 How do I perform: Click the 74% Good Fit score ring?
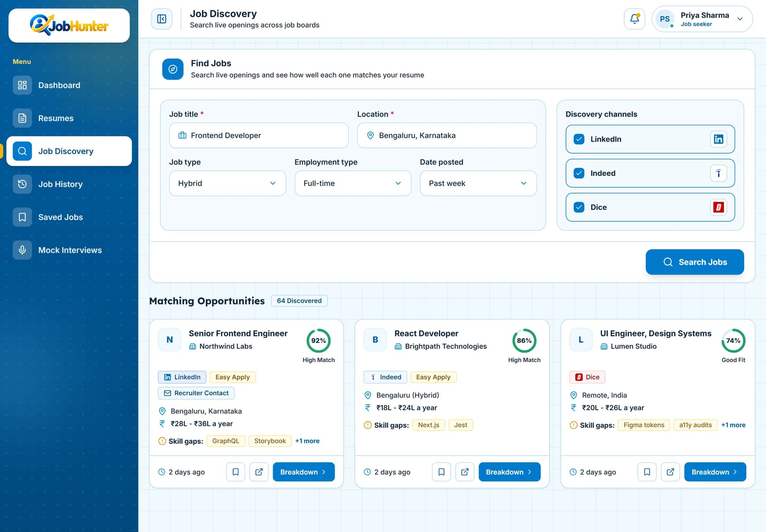pyautogui.click(x=733, y=340)
